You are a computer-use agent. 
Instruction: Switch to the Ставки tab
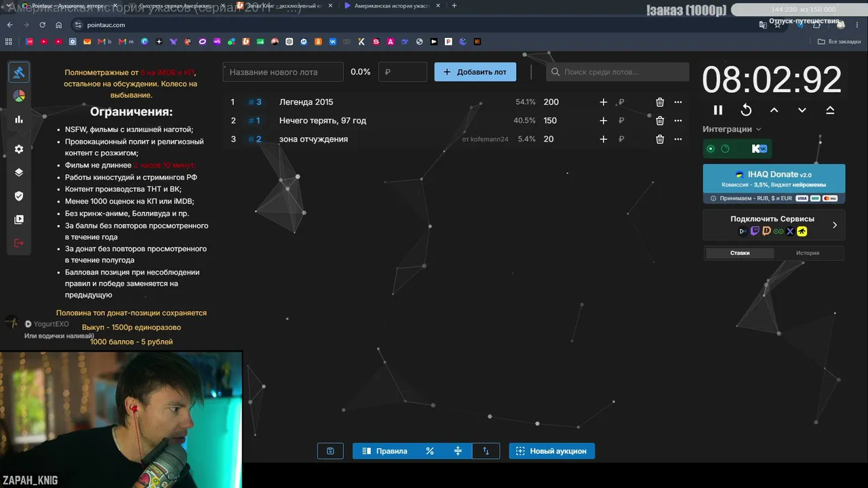point(740,253)
